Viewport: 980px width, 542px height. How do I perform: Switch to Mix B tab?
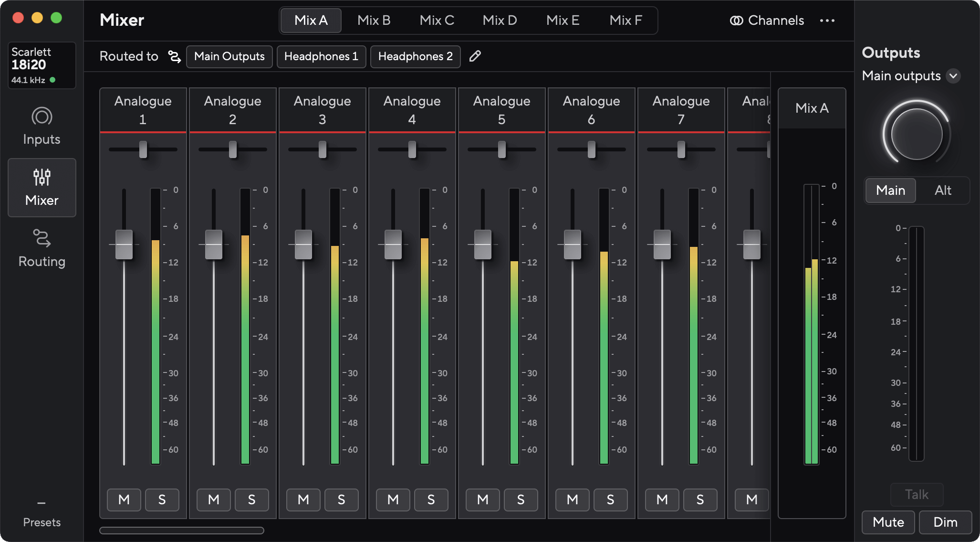[x=374, y=21]
